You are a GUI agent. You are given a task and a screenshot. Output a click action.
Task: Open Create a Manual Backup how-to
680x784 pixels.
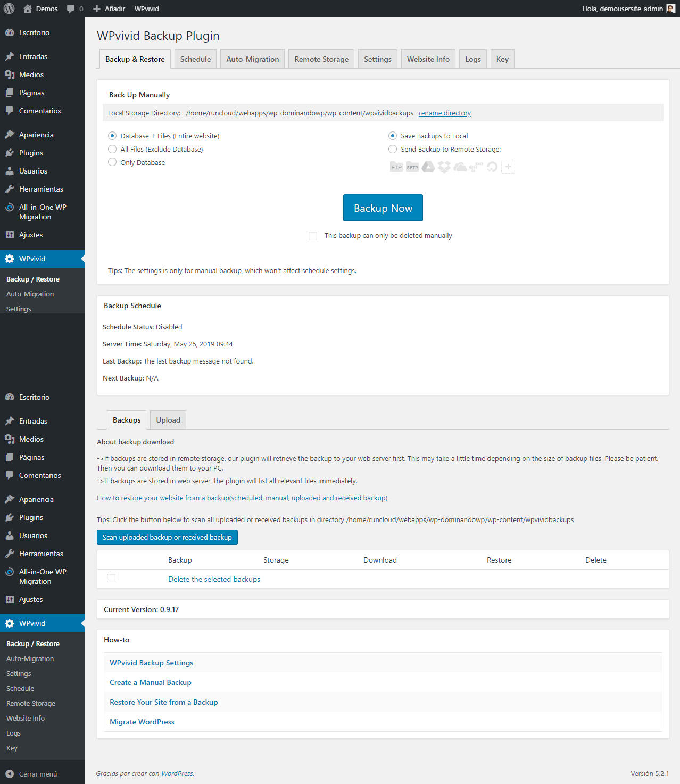pyautogui.click(x=151, y=682)
